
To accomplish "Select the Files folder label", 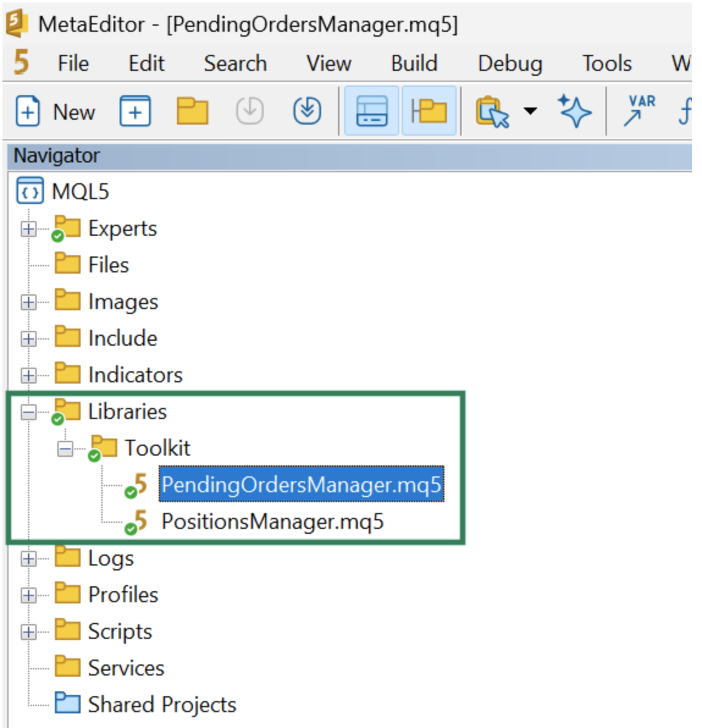I will pos(109,265).
